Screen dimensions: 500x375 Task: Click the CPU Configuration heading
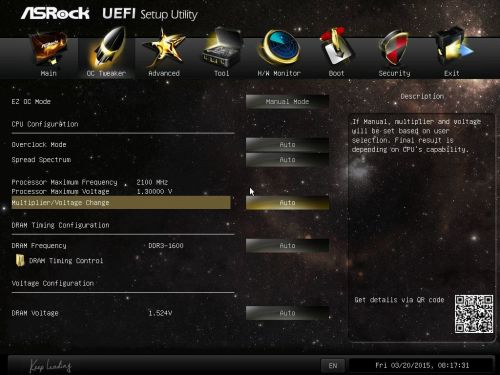tap(45, 124)
